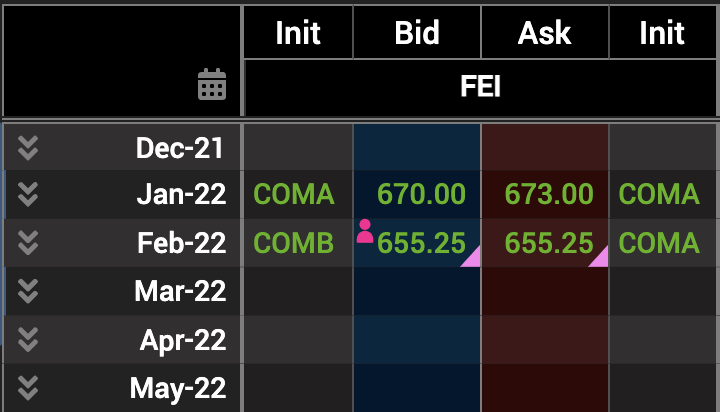Click COMB initiator in Feb-22 row
Screen dimensions: 720x412
(293, 243)
